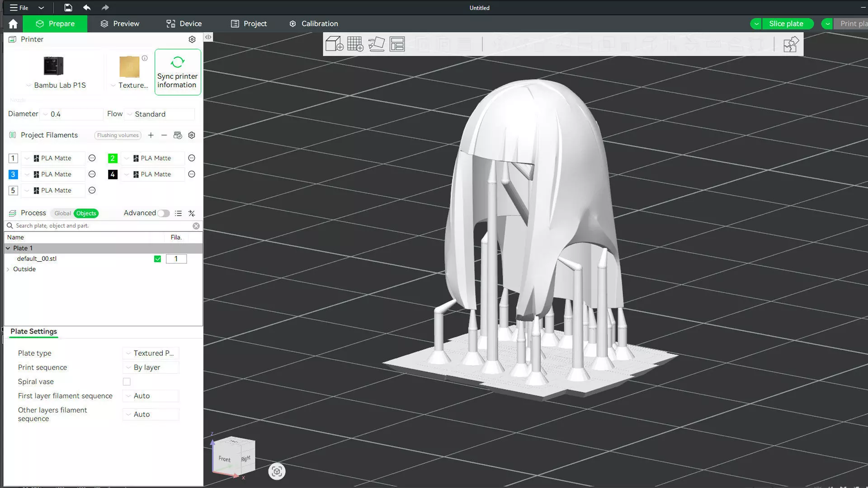Click the Undo arrow
Image resolution: width=868 pixels, height=488 pixels.
coord(87,8)
